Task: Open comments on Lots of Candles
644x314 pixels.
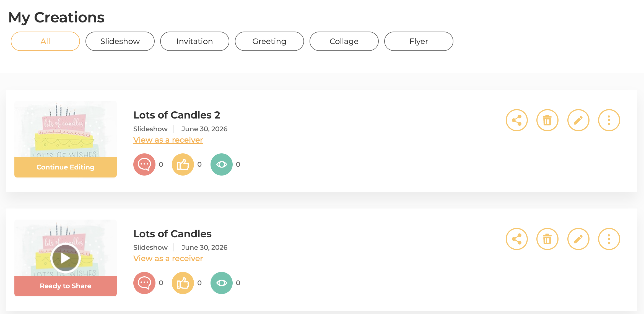Action: (x=144, y=283)
